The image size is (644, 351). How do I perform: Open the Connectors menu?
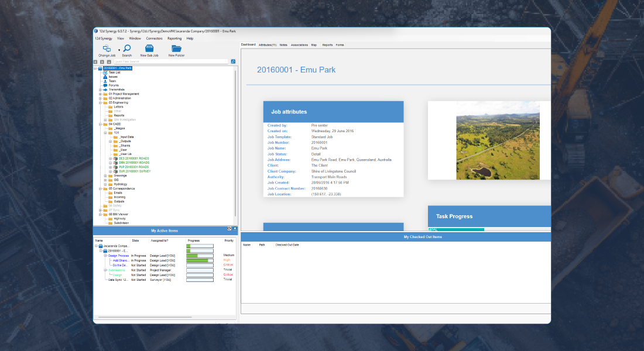(154, 38)
